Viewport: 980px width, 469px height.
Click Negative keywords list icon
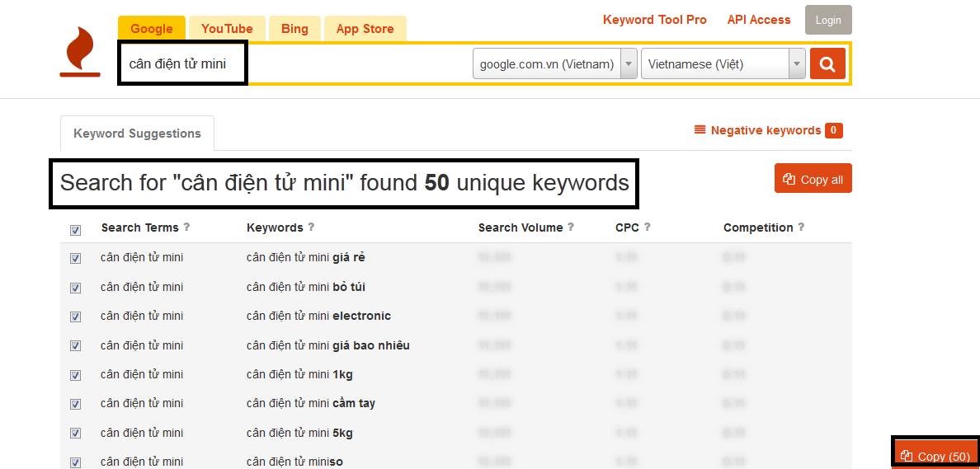click(x=700, y=130)
